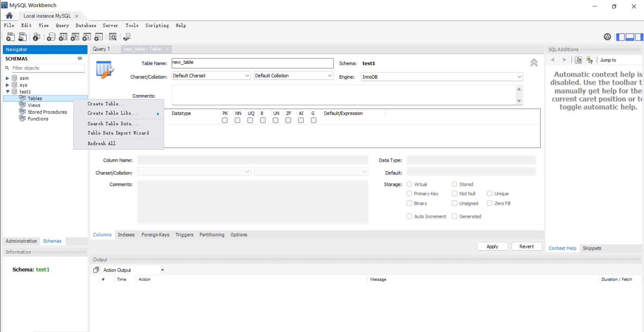
Task: Open the Engine InnoDB dropdown
Action: [442, 77]
